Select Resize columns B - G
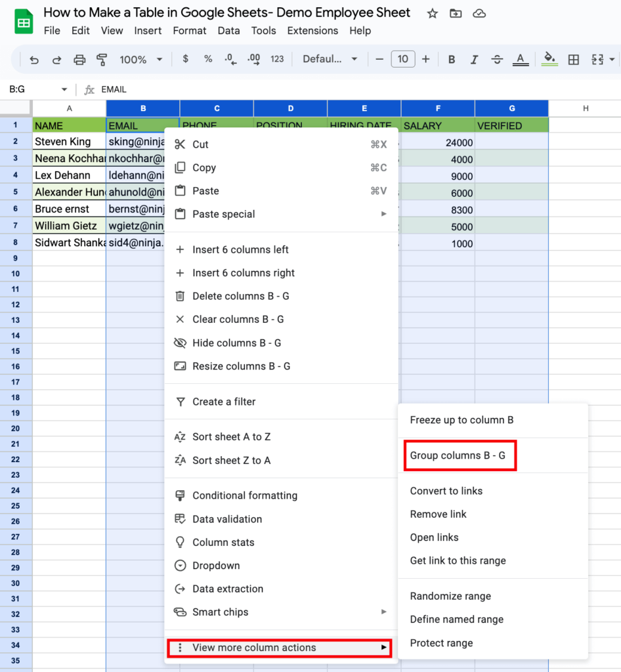Screen dimensions: 621x672 click(281, 366)
